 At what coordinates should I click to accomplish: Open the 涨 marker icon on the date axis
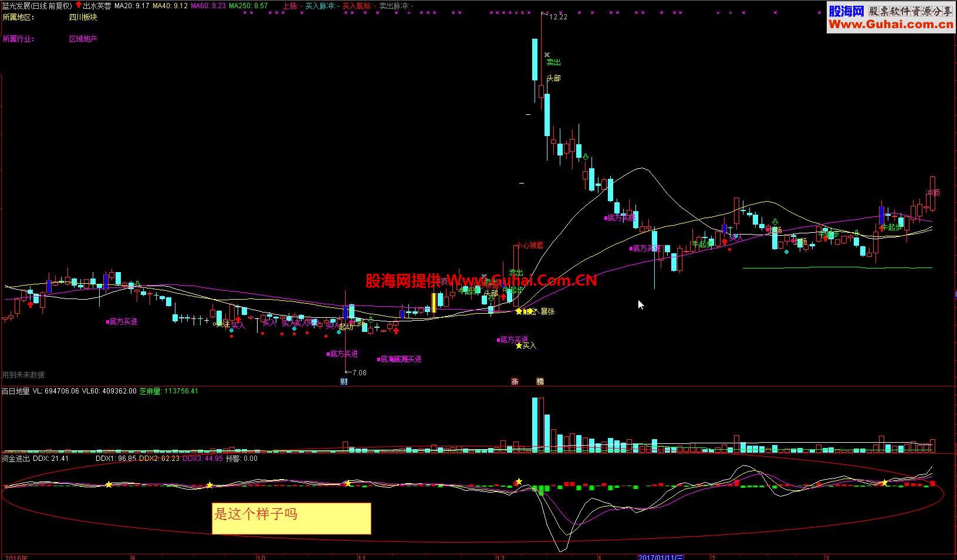coord(515,381)
